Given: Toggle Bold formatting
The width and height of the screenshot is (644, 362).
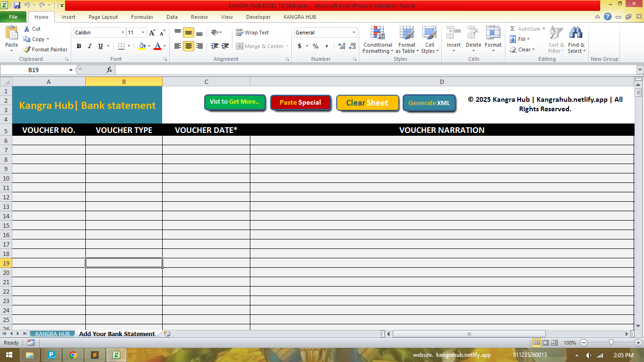Looking at the screenshot, I should click(79, 46).
